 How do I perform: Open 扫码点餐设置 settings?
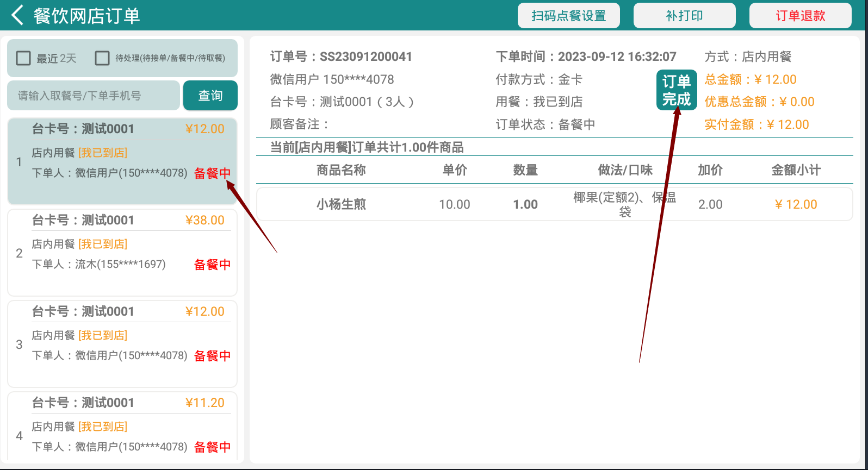tap(568, 16)
